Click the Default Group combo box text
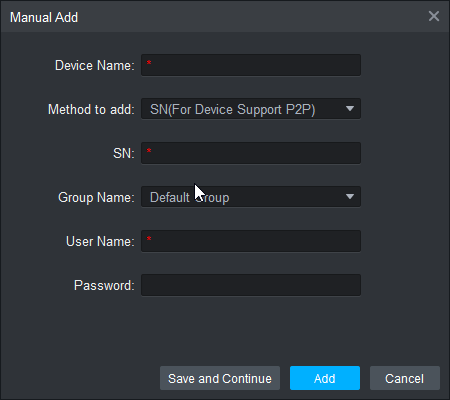 (190, 197)
